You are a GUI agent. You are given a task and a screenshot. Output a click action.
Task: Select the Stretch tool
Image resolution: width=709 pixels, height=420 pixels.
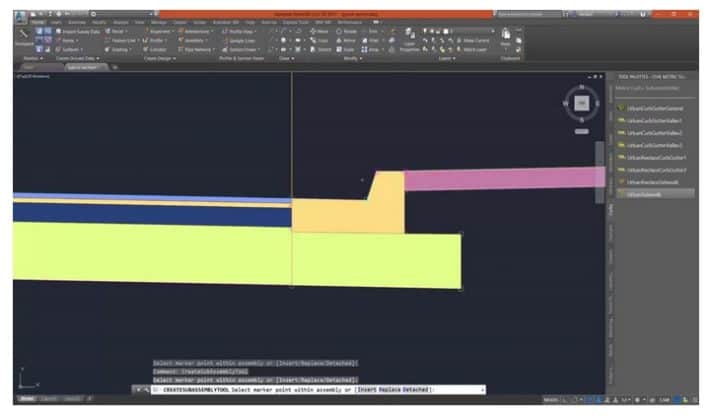point(321,50)
